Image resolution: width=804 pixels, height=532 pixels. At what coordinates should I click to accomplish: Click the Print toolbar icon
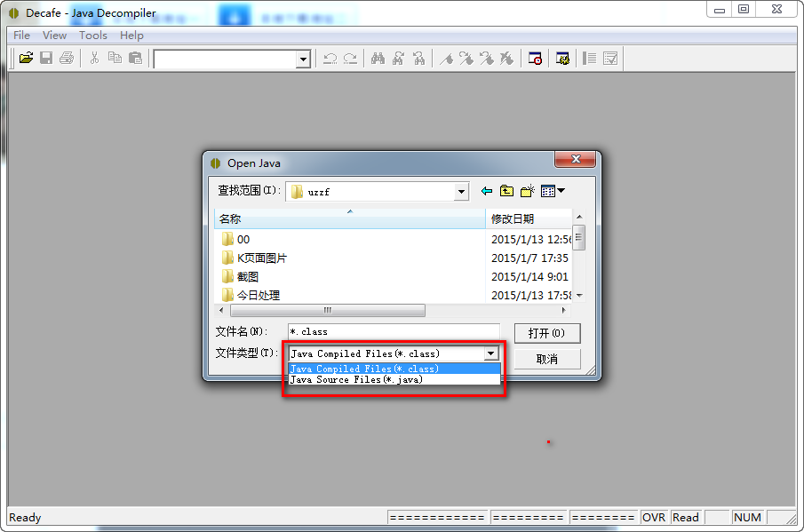click(x=67, y=59)
